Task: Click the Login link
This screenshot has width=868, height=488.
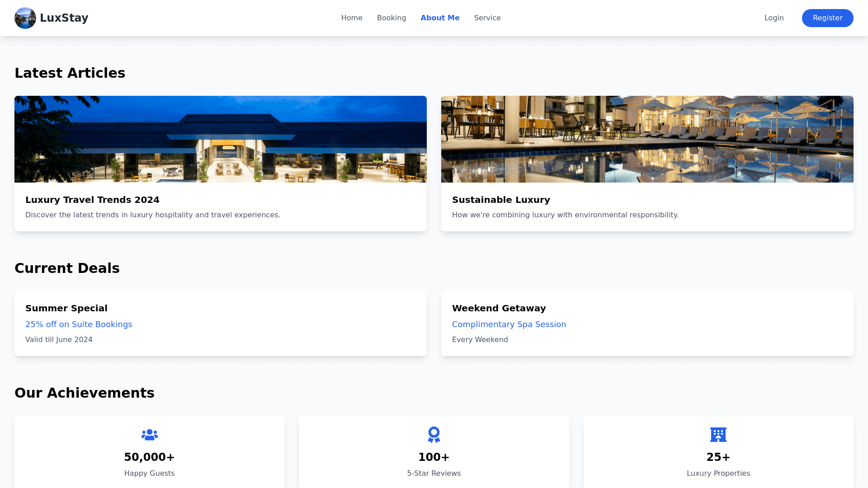Action: pos(774,18)
